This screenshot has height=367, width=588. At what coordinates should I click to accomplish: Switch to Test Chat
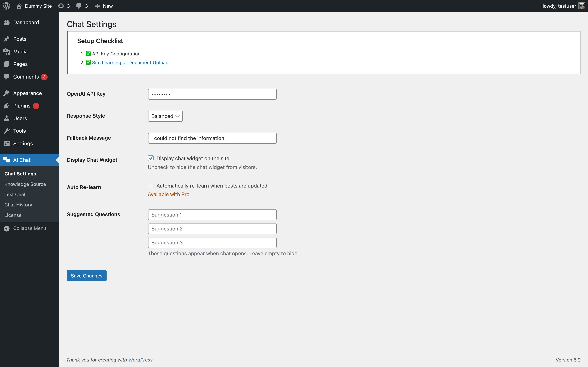pos(15,194)
